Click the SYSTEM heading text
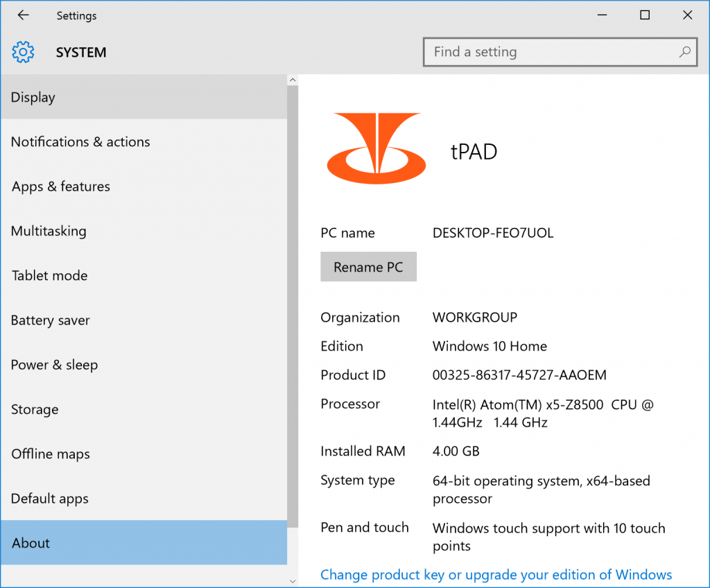 point(81,53)
